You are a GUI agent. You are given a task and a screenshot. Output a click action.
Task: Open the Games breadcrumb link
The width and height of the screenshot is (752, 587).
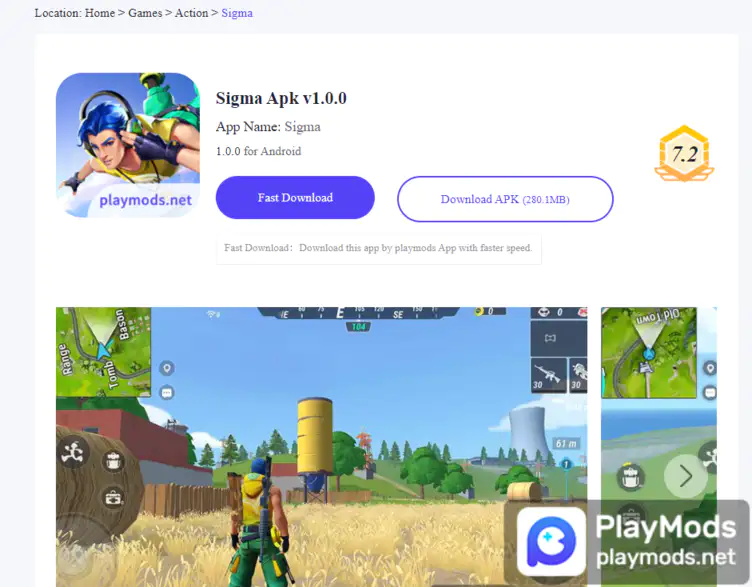coord(145,13)
